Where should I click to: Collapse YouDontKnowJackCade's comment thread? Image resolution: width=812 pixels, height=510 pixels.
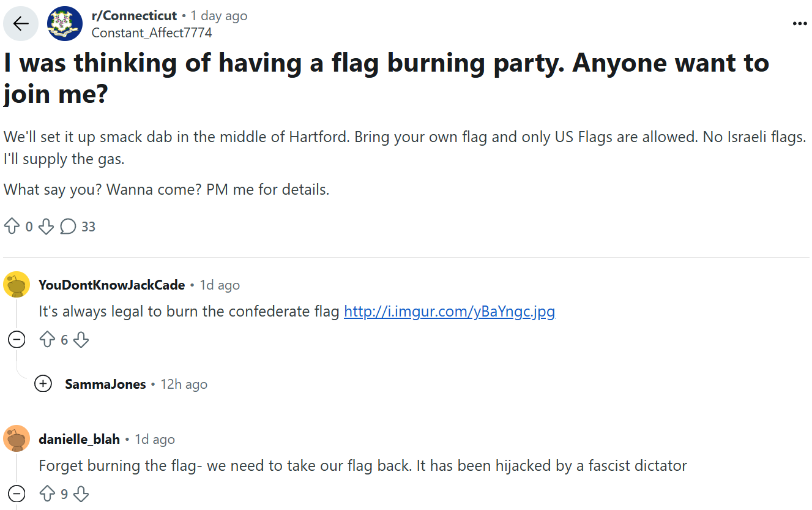[17, 339]
